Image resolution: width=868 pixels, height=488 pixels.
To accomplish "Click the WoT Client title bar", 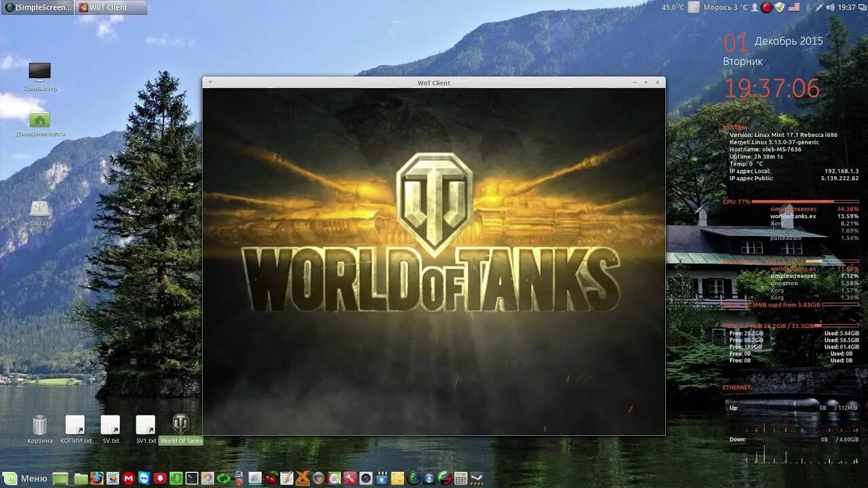I will (434, 83).
